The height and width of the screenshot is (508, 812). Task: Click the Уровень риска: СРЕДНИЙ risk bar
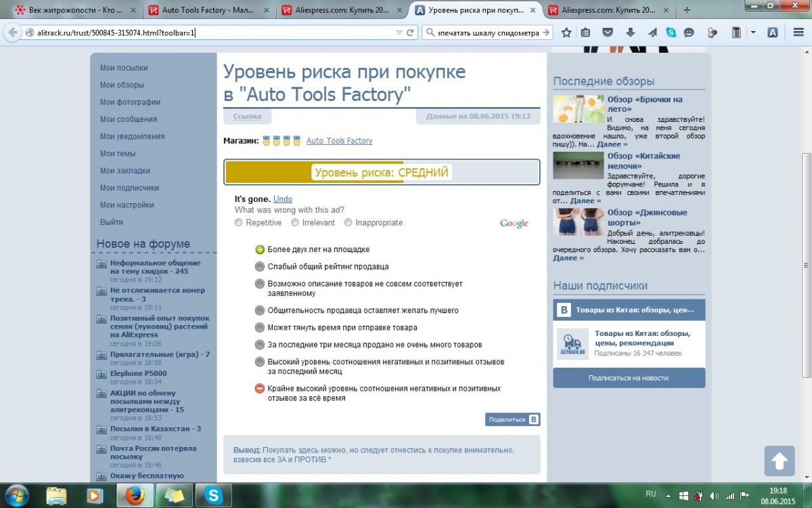tap(382, 172)
